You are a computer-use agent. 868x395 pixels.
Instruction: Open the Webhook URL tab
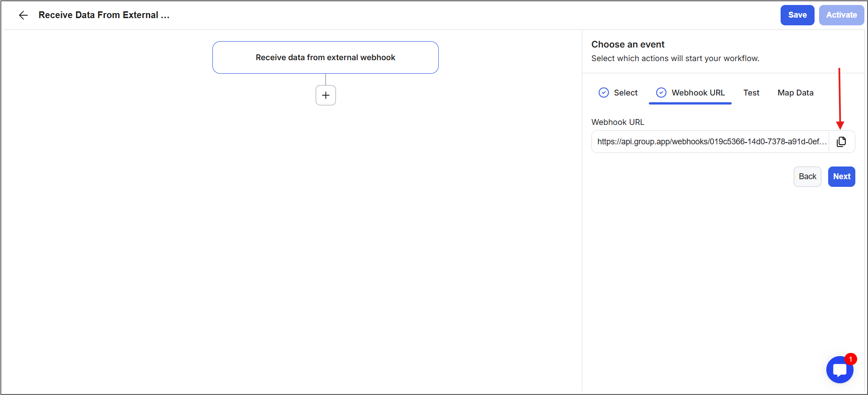pos(698,93)
